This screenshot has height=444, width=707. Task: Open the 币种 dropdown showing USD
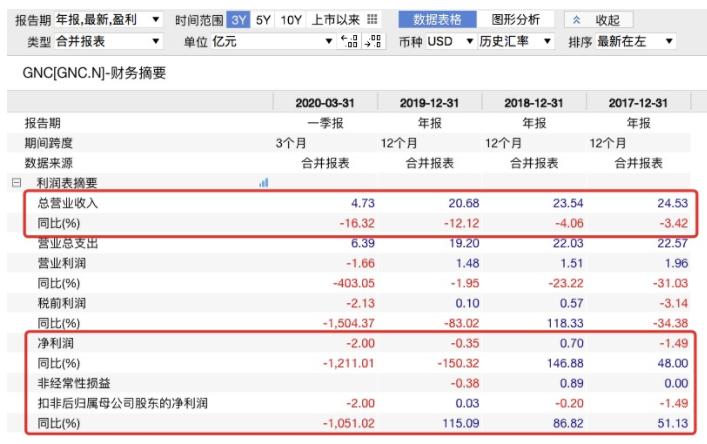click(x=450, y=41)
